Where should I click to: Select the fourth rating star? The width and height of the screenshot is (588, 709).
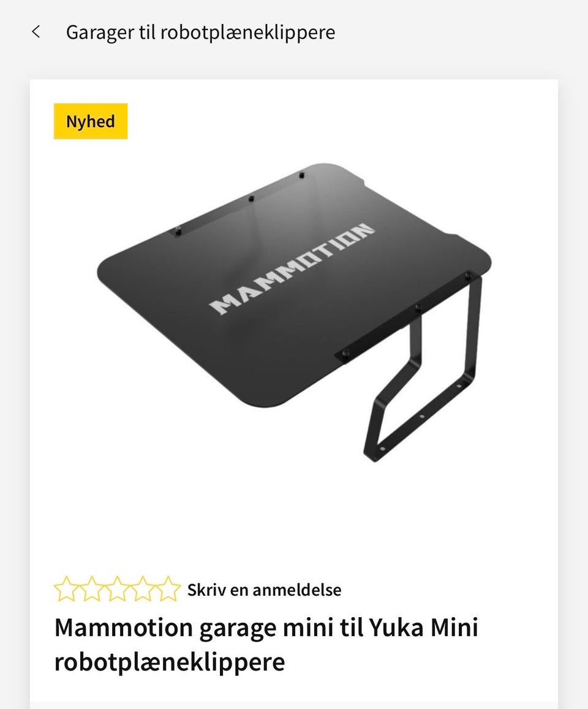142,589
